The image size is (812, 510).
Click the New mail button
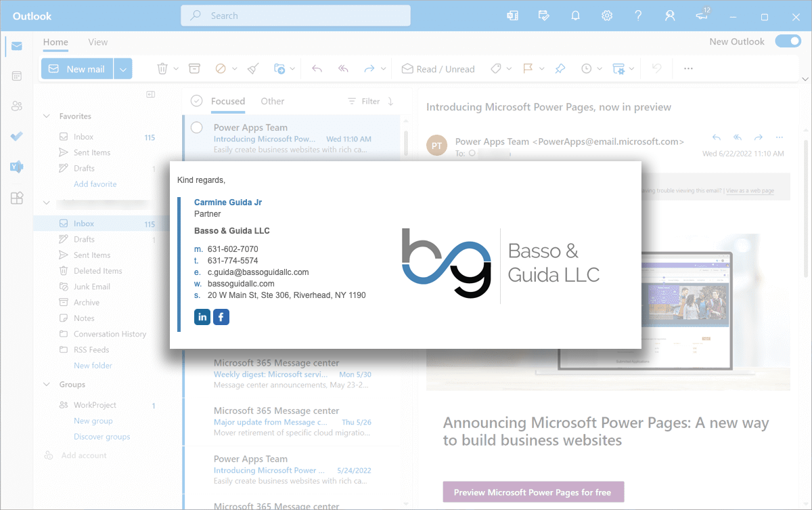78,68
